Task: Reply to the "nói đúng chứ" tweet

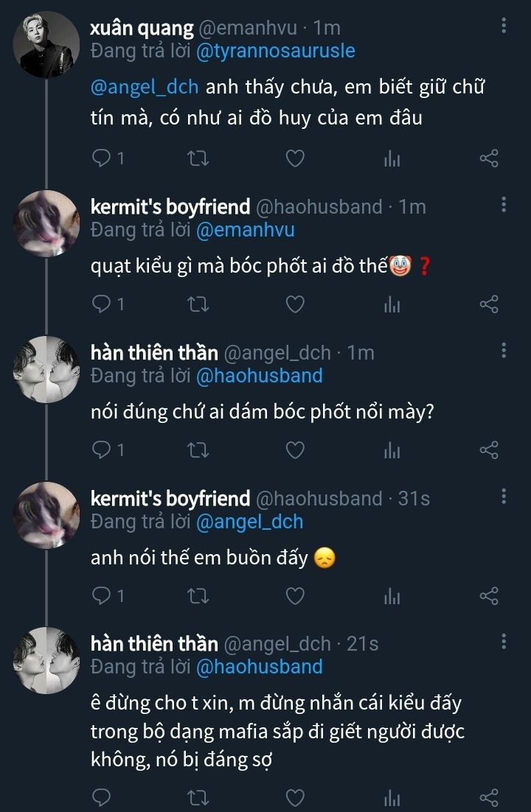Action: click(x=101, y=449)
